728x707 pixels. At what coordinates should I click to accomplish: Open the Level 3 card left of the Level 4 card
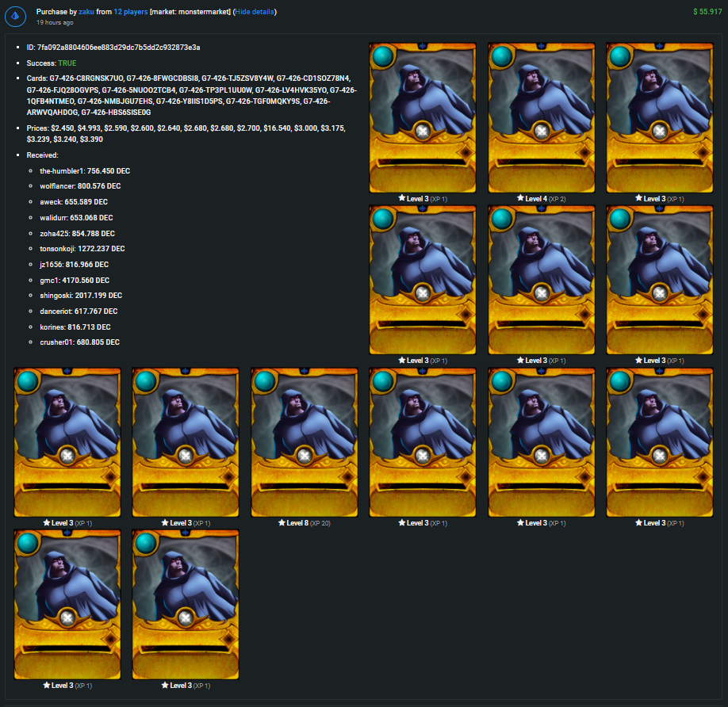pyautogui.click(x=423, y=117)
